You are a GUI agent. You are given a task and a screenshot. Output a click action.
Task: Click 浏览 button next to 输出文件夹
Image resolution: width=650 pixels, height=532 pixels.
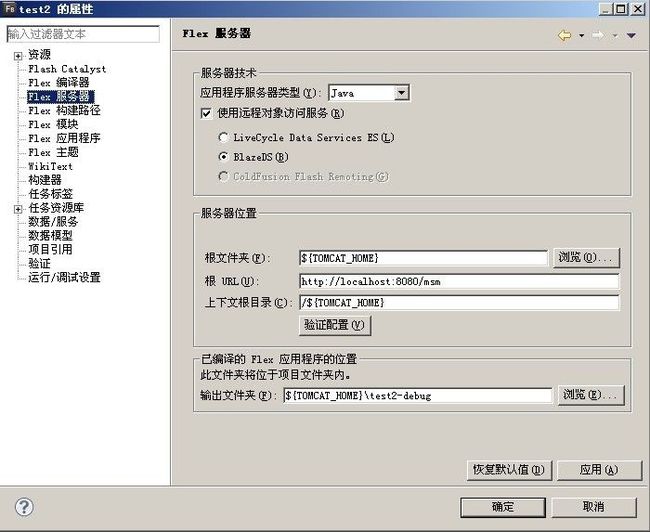591,395
